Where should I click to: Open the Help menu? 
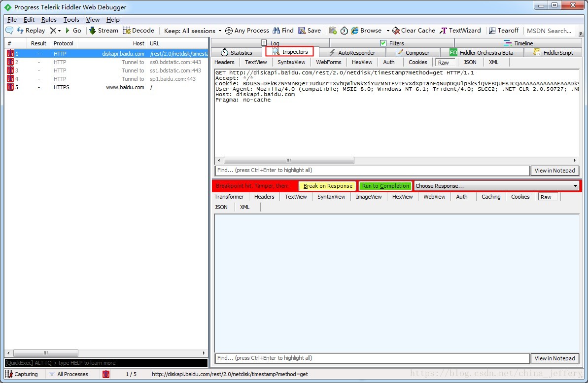pyautogui.click(x=113, y=20)
